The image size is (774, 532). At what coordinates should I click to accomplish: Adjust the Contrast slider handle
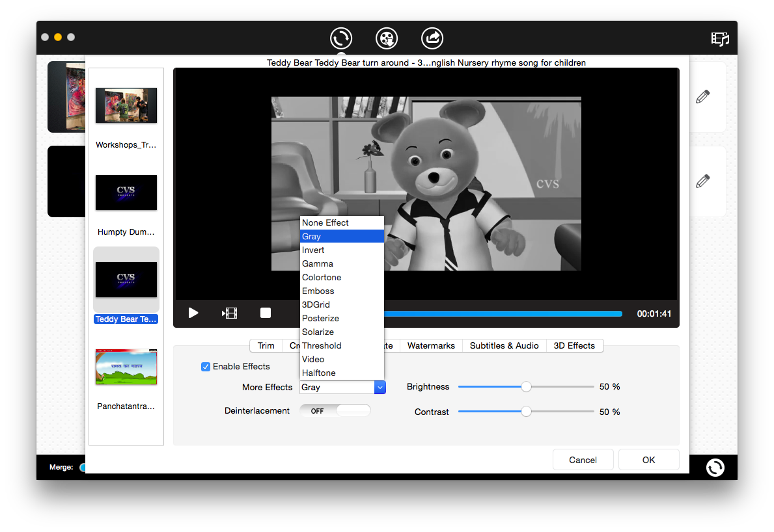pos(526,411)
